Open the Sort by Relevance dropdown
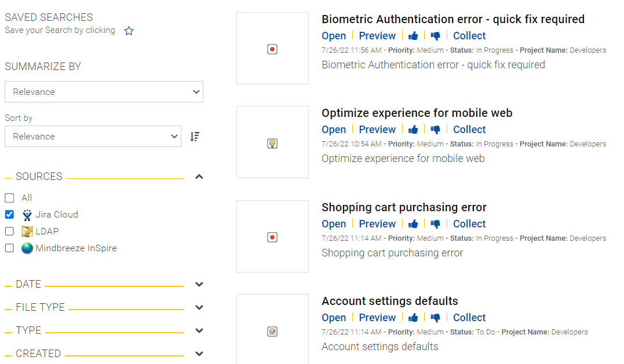624x364 pixels. (93, 137)
